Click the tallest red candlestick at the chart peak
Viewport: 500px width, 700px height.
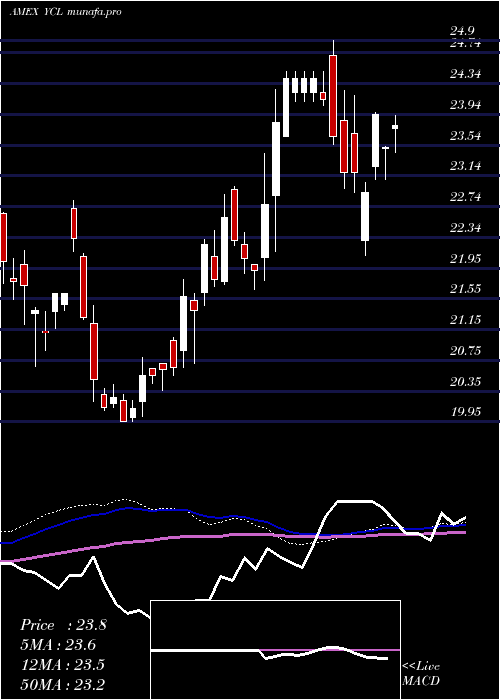333,96
